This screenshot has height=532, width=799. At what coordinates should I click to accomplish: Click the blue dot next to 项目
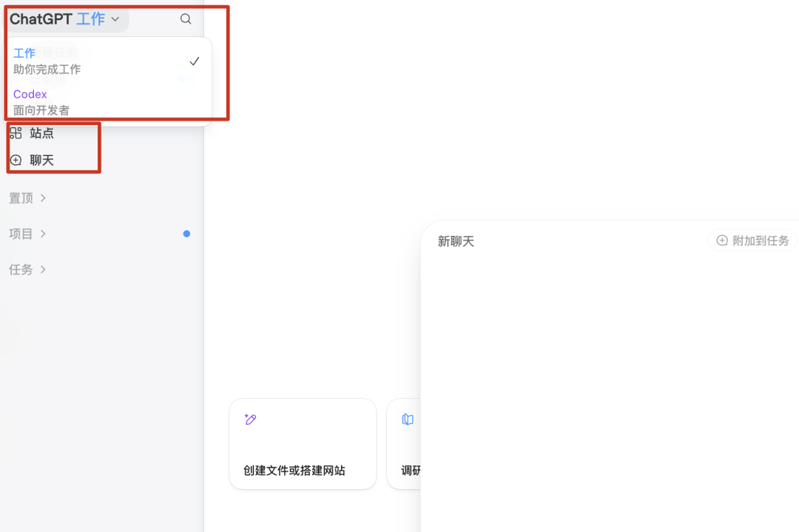pyautogui.click(x=186, y=233)
